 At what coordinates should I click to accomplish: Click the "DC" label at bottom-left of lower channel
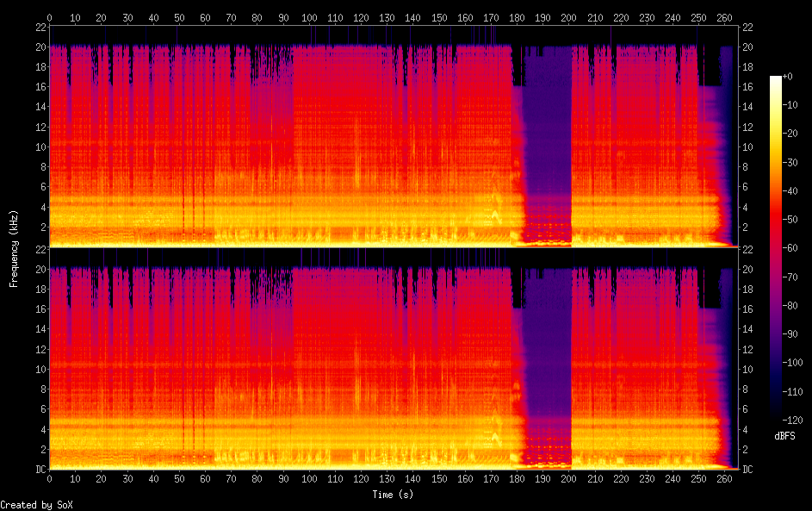(x=40, y=470)
